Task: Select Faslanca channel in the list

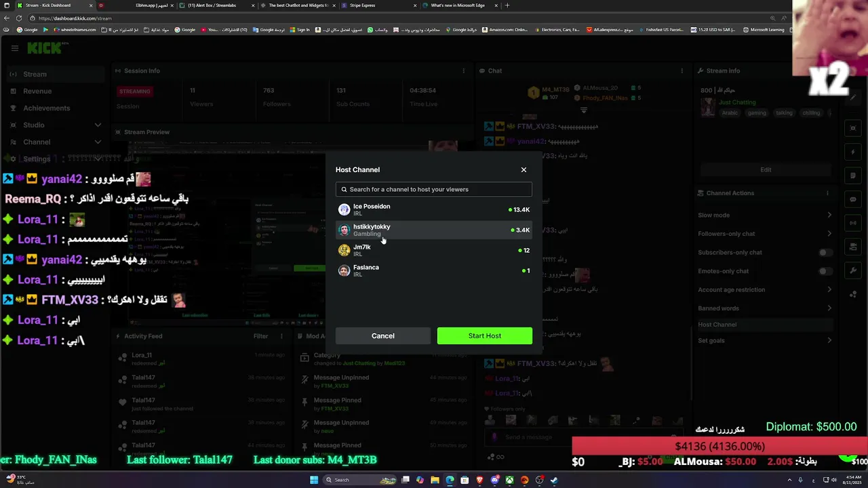Action: click(433, 270)
